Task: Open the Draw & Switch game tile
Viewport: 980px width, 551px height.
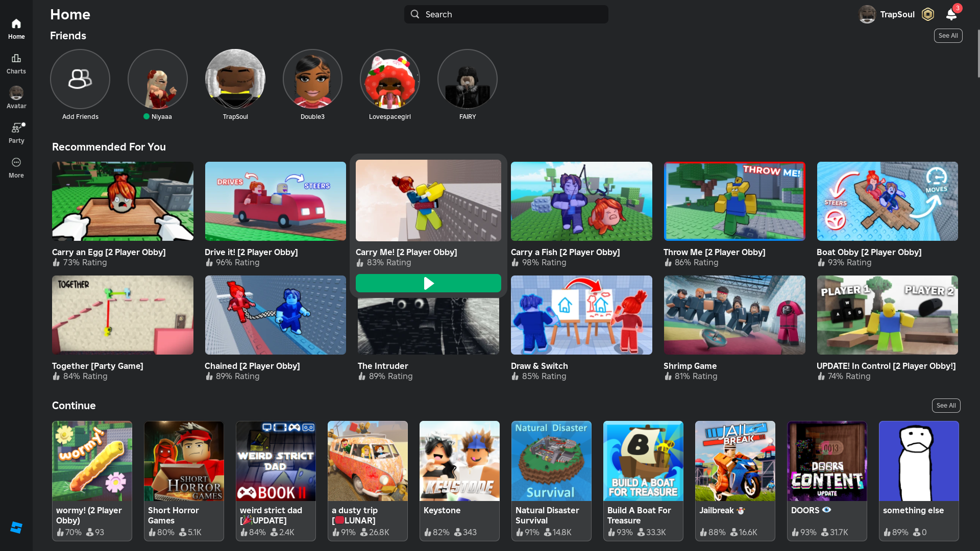Action: coord(581,315)
